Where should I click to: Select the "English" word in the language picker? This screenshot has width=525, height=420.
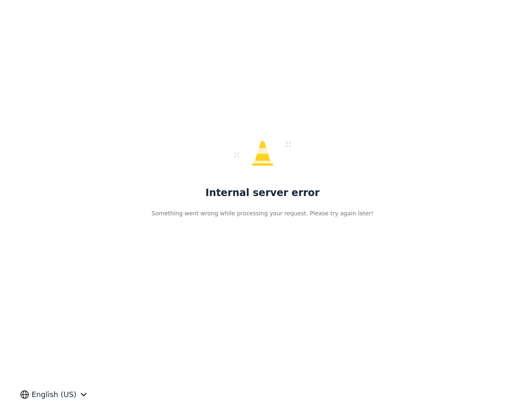tap(45, 395)
